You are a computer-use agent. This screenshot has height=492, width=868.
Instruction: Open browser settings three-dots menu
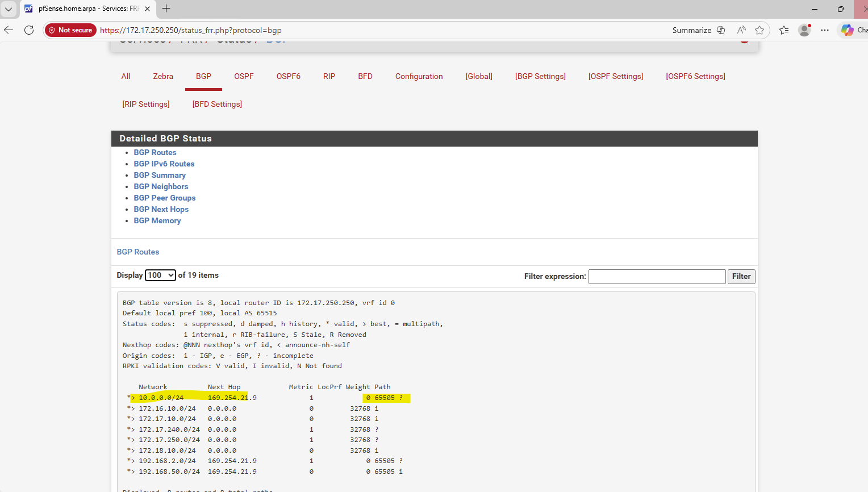[825, 30]
